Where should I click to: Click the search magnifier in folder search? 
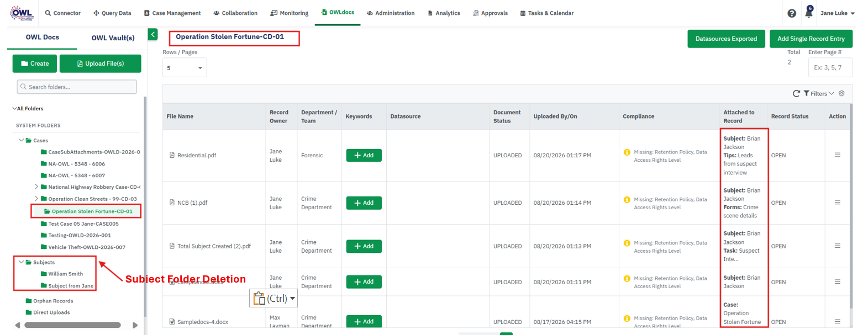pyautogui.click(x=23, y=87)
